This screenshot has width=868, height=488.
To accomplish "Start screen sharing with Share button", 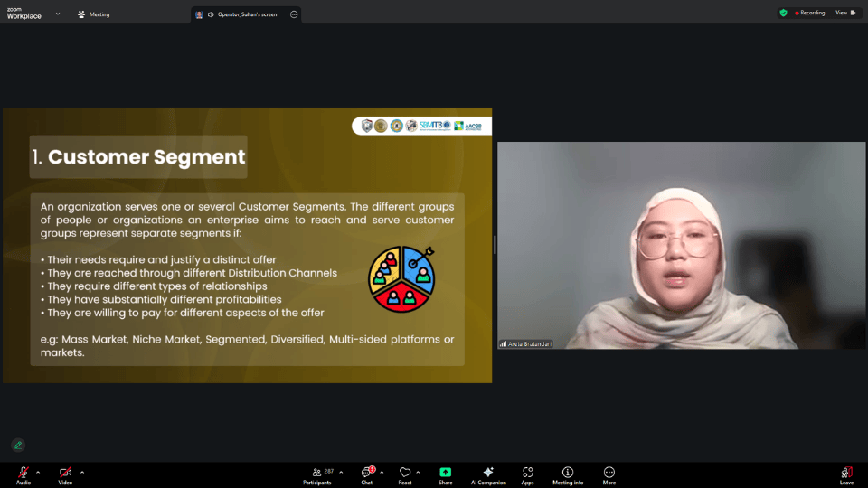I will [445, 473].
